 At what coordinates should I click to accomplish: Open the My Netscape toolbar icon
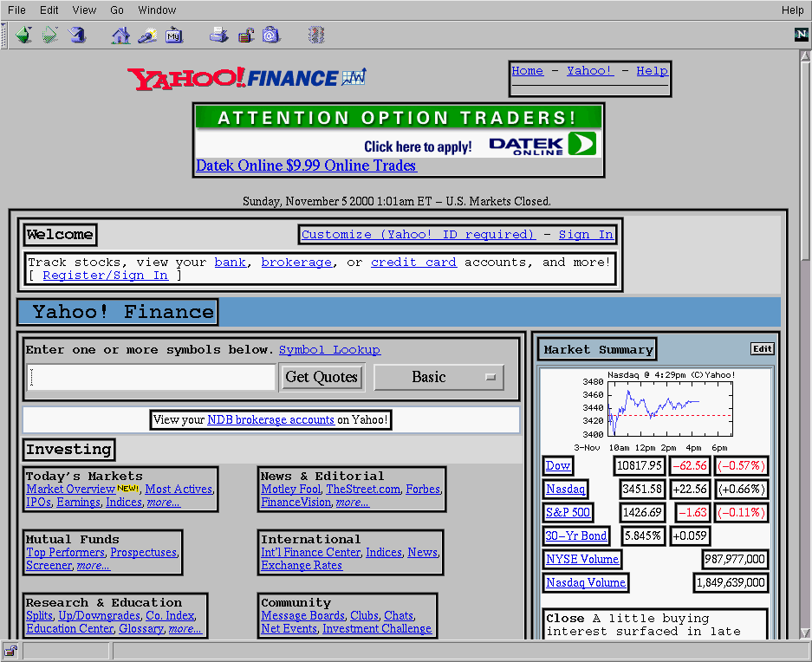pos(174,36)
